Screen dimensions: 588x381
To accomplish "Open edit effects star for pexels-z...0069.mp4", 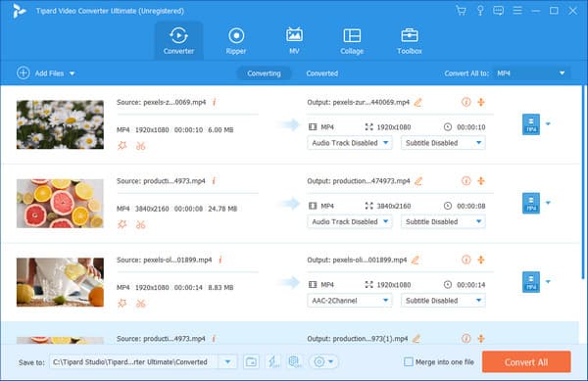I will (x=122, y=145).
